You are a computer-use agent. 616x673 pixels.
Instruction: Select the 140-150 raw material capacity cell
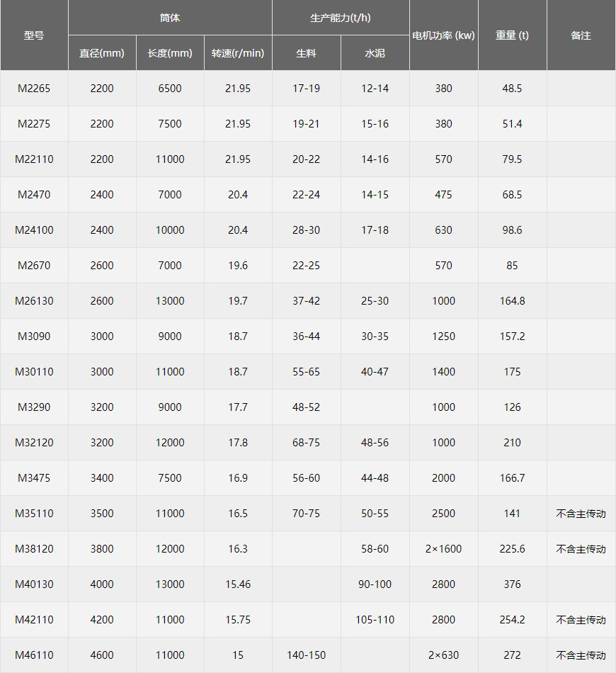(x=306, y=655)
